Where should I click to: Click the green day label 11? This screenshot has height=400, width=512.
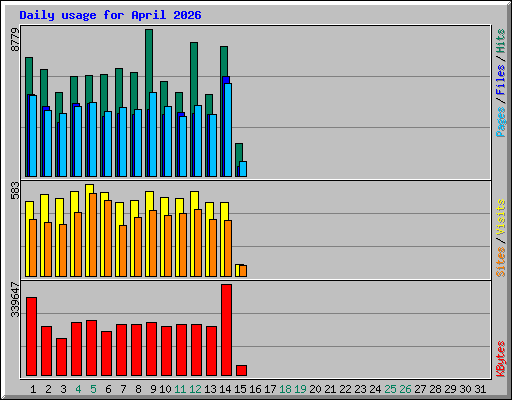(180, 389)
